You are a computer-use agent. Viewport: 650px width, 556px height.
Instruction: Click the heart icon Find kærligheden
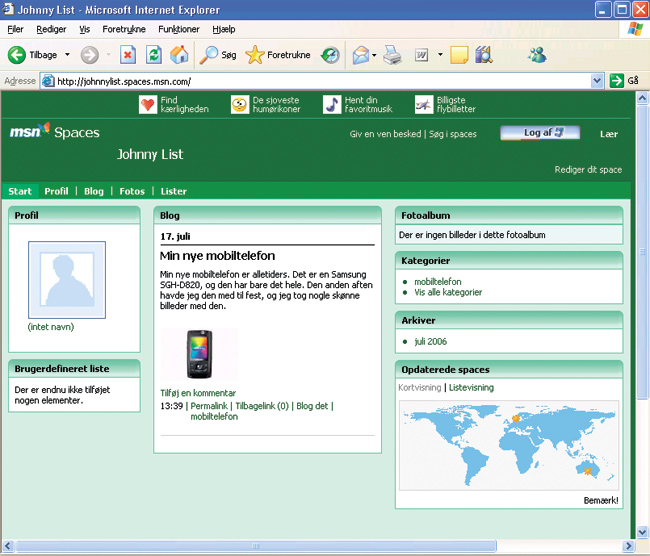pyautogui.click(x=148, y=105)
